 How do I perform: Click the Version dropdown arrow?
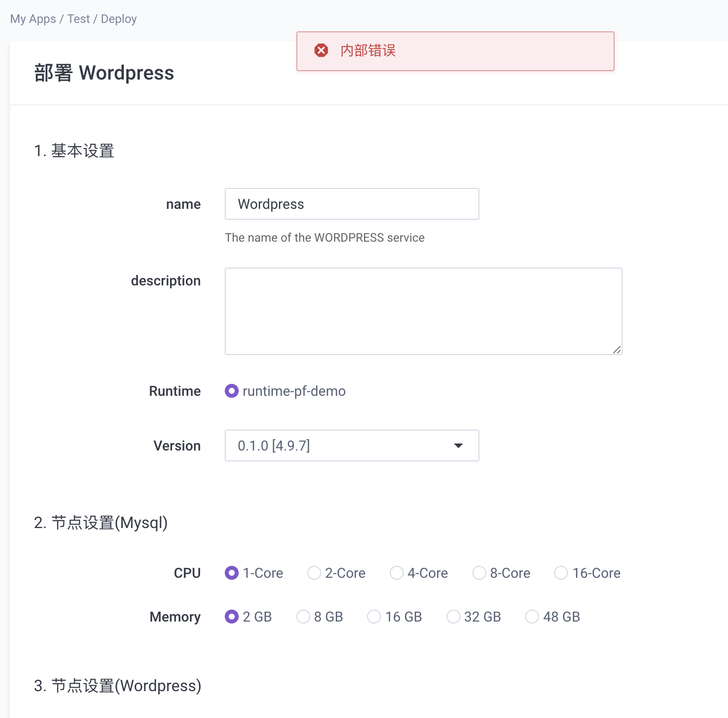(x=458, y=446)
